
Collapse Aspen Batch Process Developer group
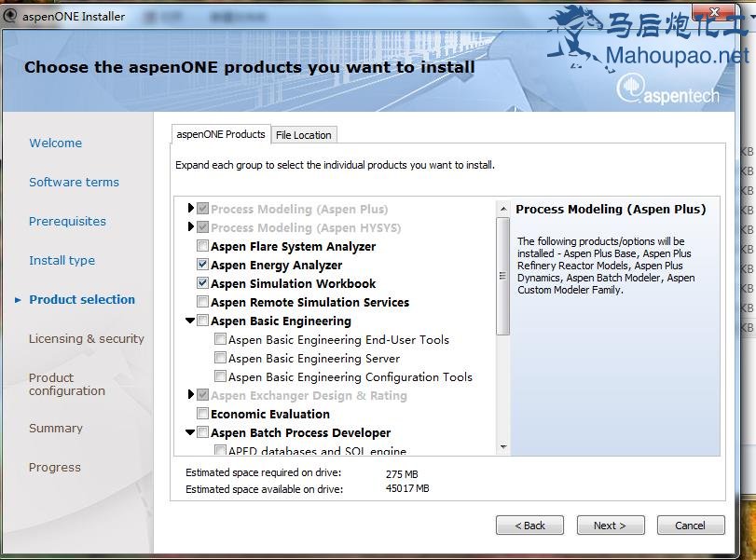tap(190, 433)
